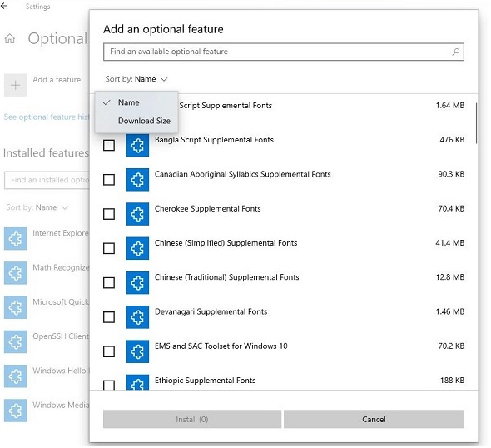This screenshot has height=448, width=491.
Task: Enable the Chinese (Traditional) Supplemental Fonts checkbox
Action: 109,283
